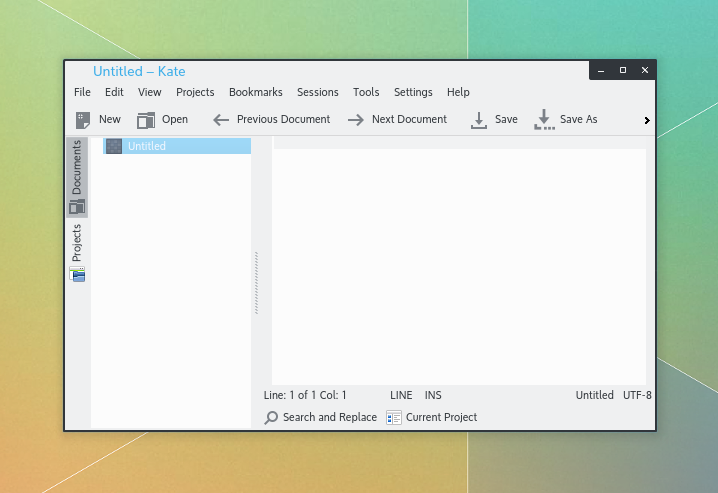Click the Untitled – Kate window title
The image size is (718, 493).
coord(139,71)
